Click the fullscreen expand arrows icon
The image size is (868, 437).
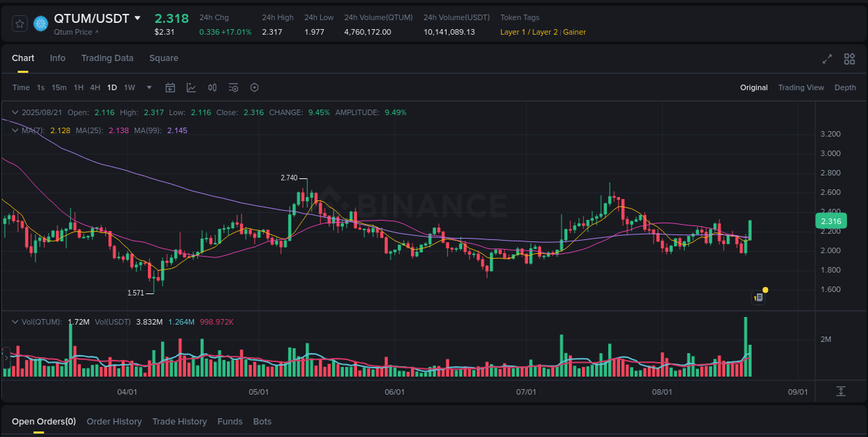tap(827, 60)
